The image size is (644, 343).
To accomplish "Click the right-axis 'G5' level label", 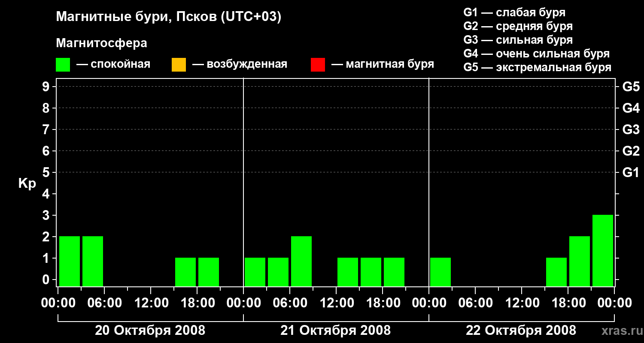I will pyautogui.click(x=631, y=87).
